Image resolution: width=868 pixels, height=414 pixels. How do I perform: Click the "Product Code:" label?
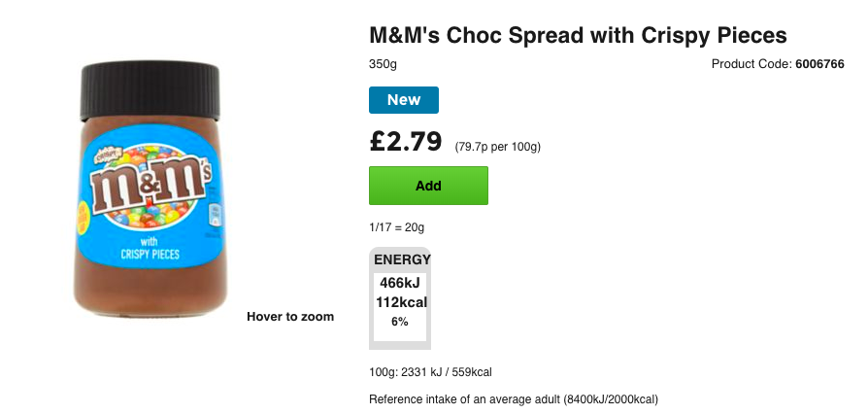[x=751, y=65]
